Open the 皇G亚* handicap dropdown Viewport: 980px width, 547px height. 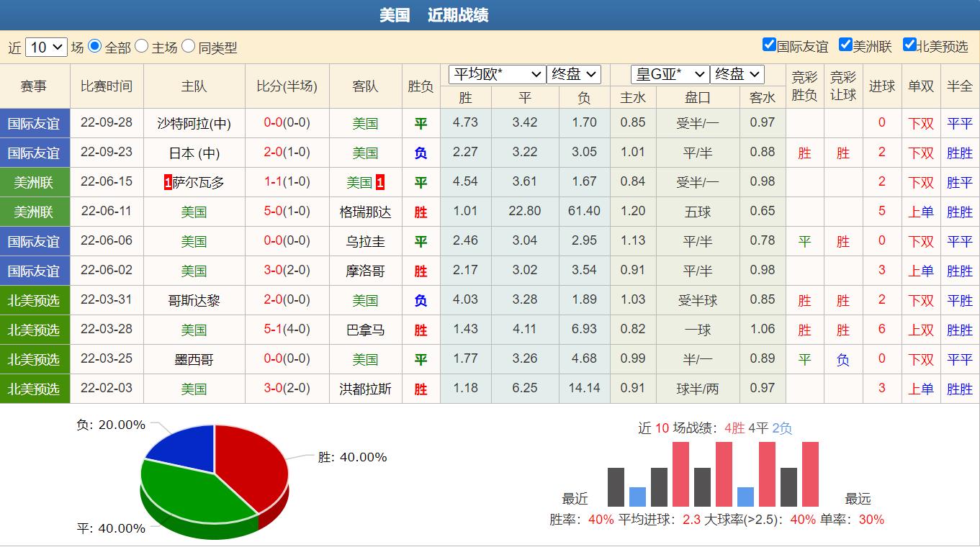(670, 74)
